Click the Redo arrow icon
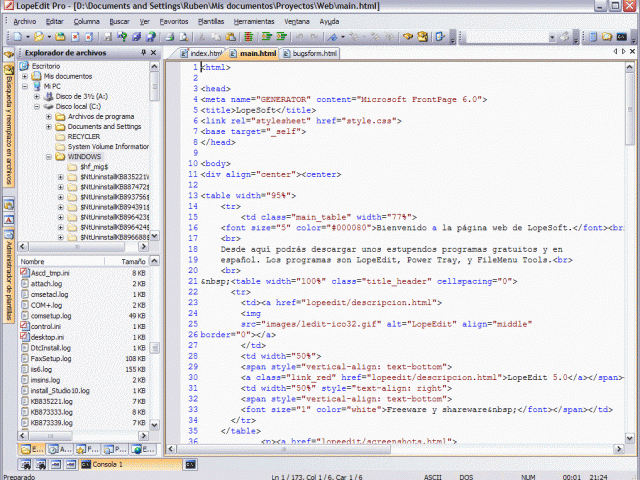 coord(314,37)
